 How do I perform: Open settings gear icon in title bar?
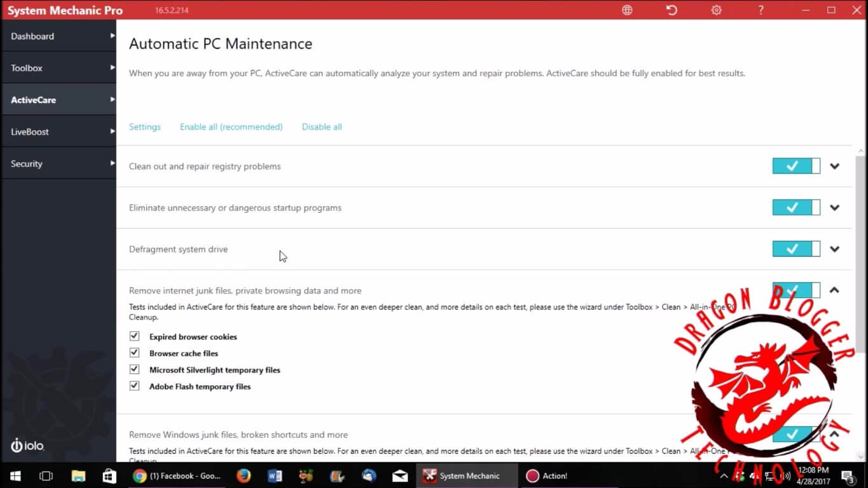tap(716, 10)
